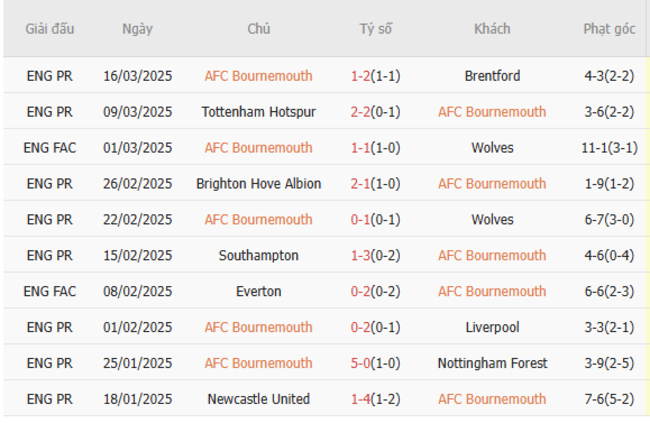Click the Ngày column header
The height and width of the screenshot is (423, 650).
tap(138, 29)
